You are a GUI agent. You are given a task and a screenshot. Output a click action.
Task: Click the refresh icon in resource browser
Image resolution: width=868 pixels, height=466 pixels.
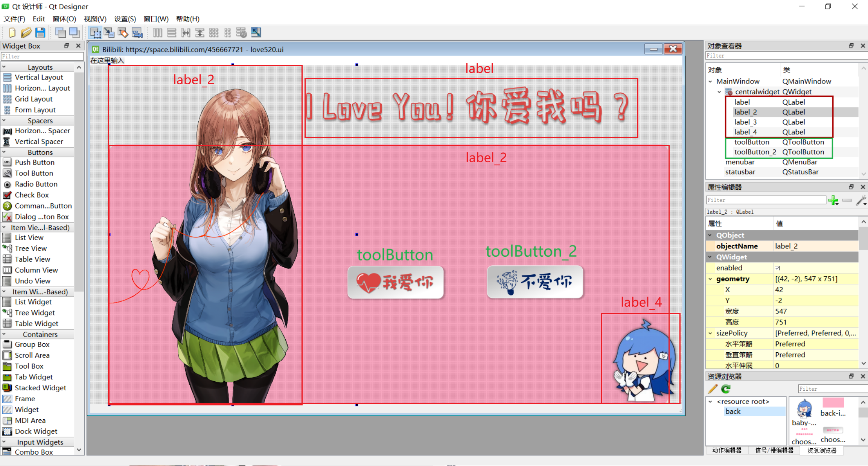pos(726,389)
